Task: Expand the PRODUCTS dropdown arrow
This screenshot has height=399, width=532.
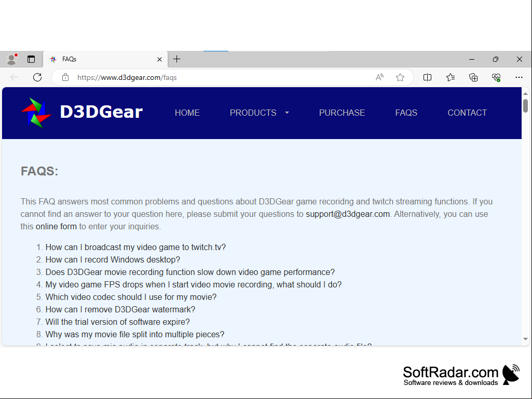Action: 287,113
